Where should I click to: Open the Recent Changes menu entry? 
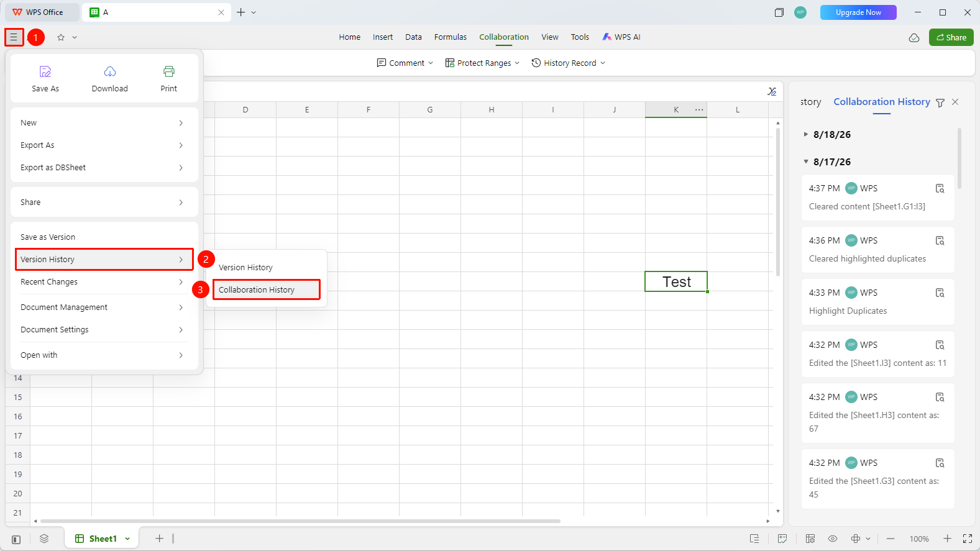tap(104, 281)
